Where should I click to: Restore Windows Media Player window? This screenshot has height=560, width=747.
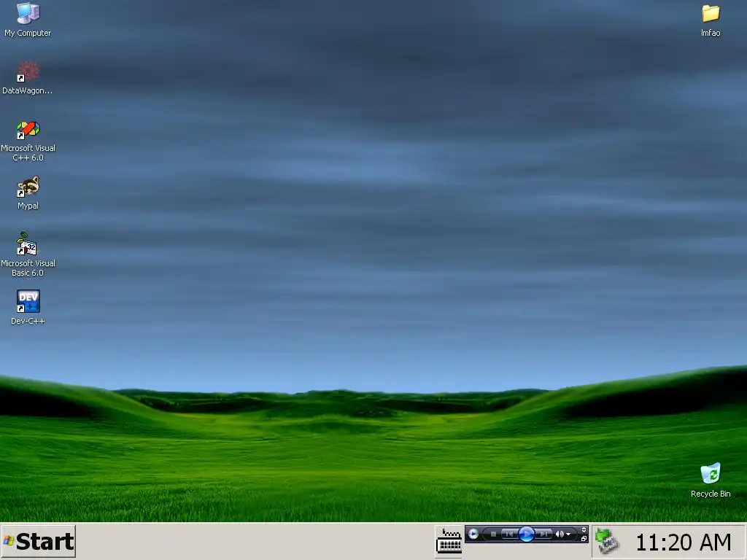584,539
